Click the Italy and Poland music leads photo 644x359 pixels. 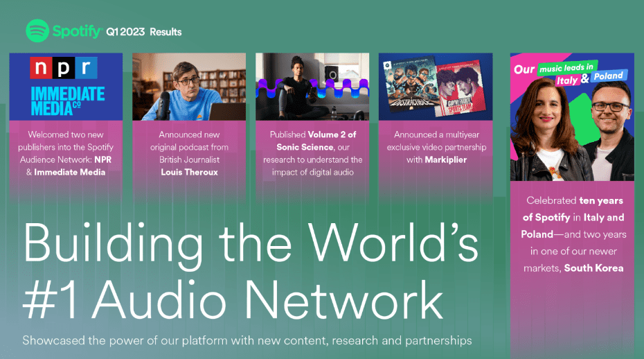tap(572, 117)
